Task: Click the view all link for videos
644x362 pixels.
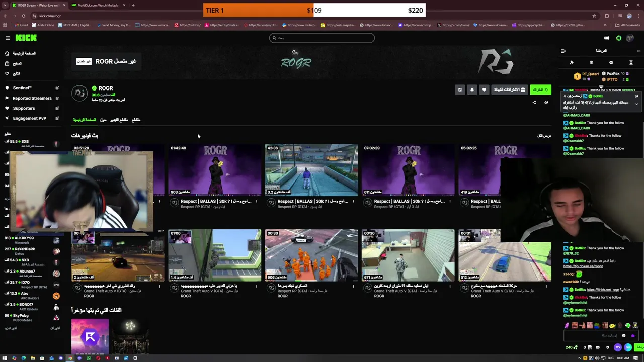Action: coord(544,136)
